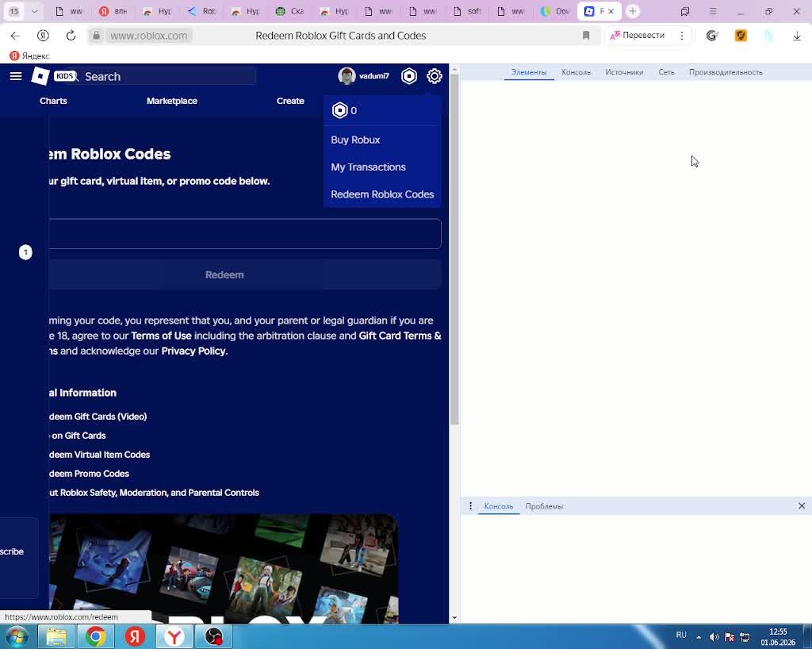Open the Terms of Use link
This screenshot has height=649, width=812.
pyautogui.click(x=161, y=336)
